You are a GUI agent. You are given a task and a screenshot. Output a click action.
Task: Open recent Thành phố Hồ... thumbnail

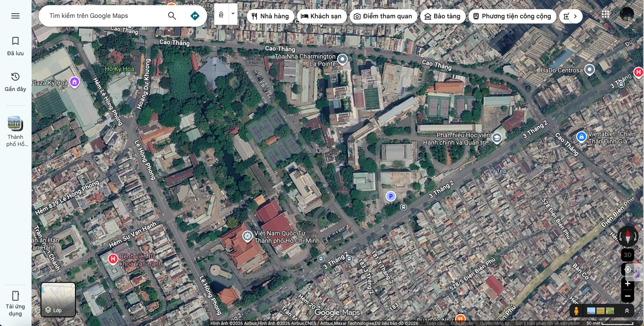click(x=15, y=131)
